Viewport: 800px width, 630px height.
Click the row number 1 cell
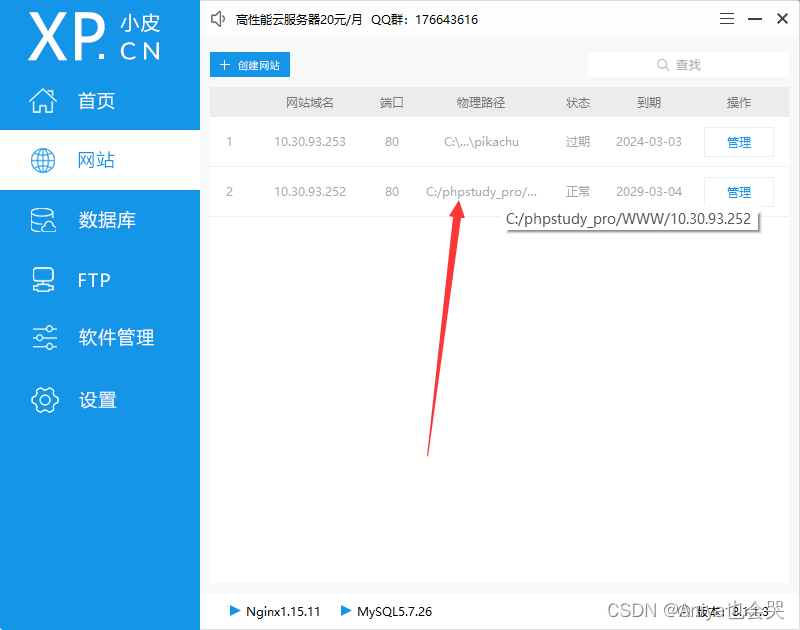tap(230, 141)
